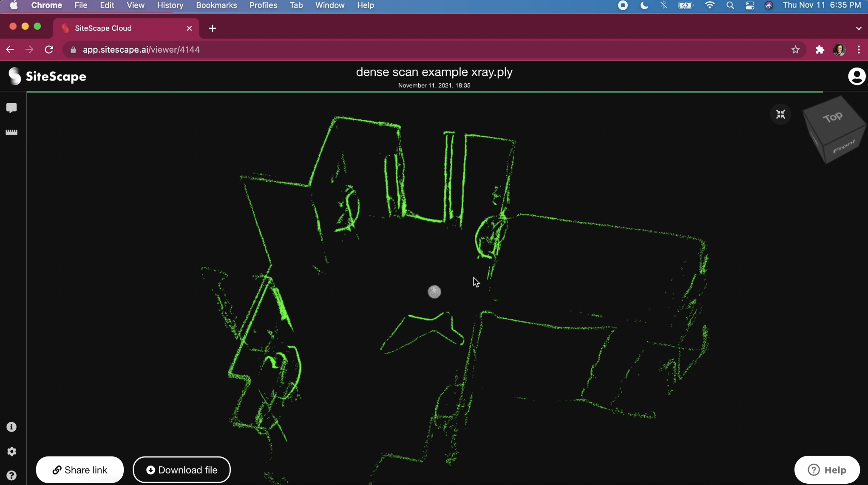Click the Share link button
This screenshot has height=485, width=868.
pyautogui.click(x=80, y=470)
